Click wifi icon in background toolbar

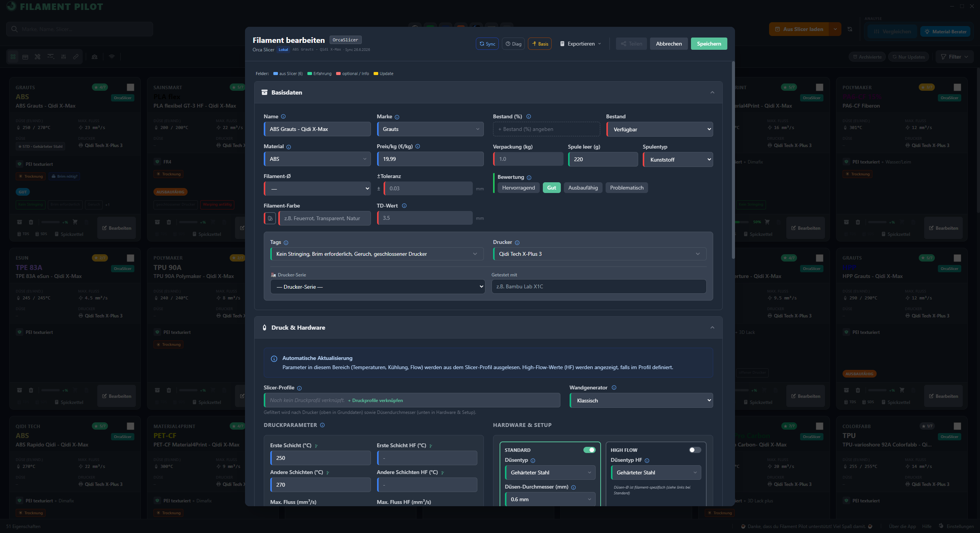pyautogui.click(x=112, y=57)
